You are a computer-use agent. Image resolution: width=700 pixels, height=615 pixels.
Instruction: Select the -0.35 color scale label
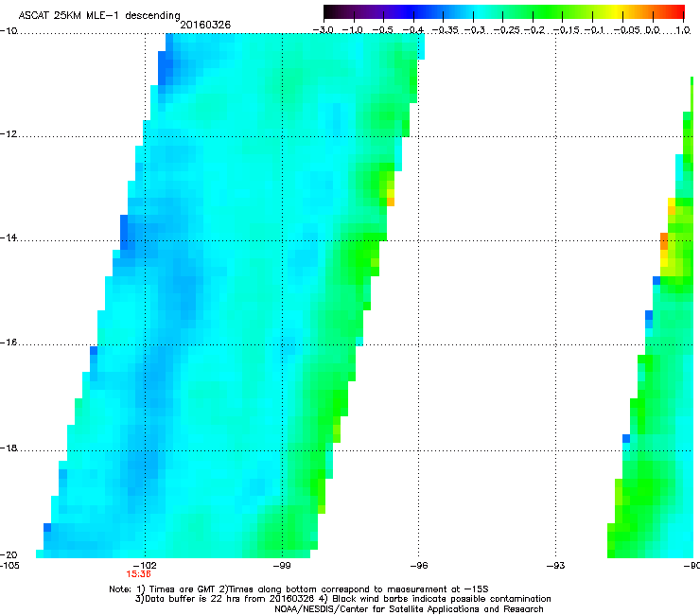pos(445,30)
